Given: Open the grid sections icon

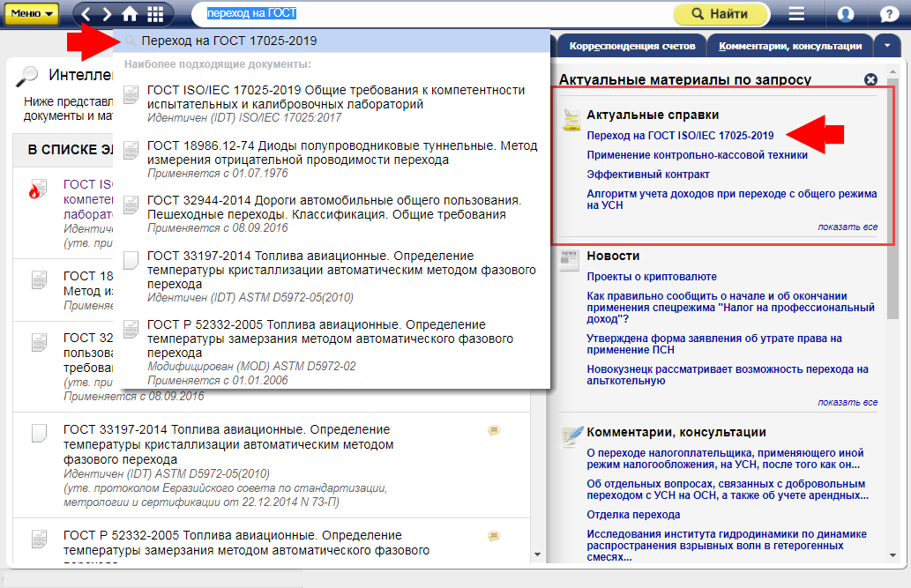Looking at the screenshot, I should (x=155, y=14).
